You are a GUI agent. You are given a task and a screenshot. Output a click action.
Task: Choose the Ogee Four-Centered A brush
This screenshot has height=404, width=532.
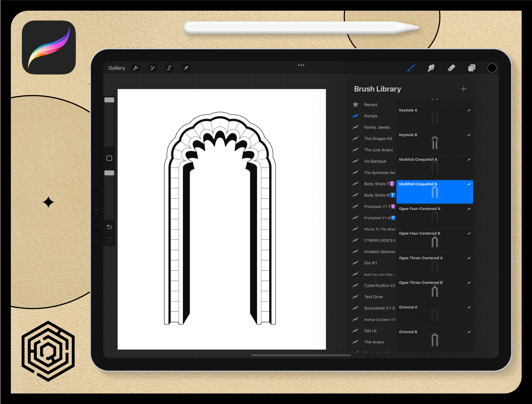tap(435, 216)
